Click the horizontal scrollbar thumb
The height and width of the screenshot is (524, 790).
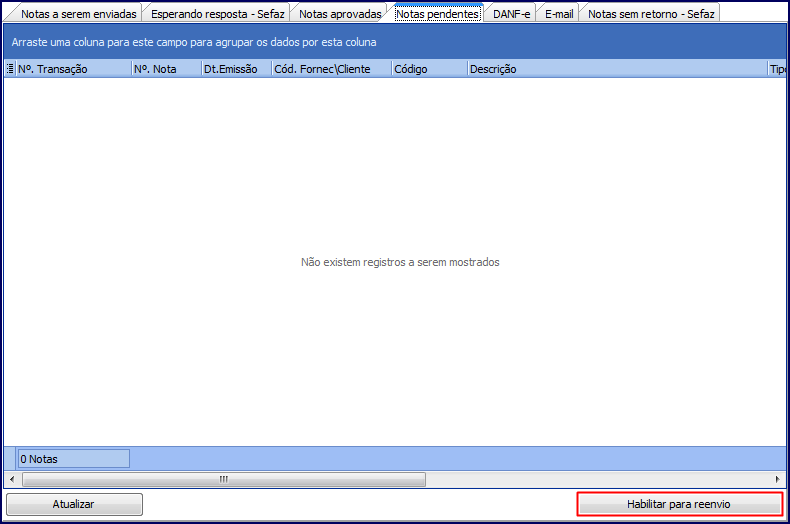click(224, 479)
